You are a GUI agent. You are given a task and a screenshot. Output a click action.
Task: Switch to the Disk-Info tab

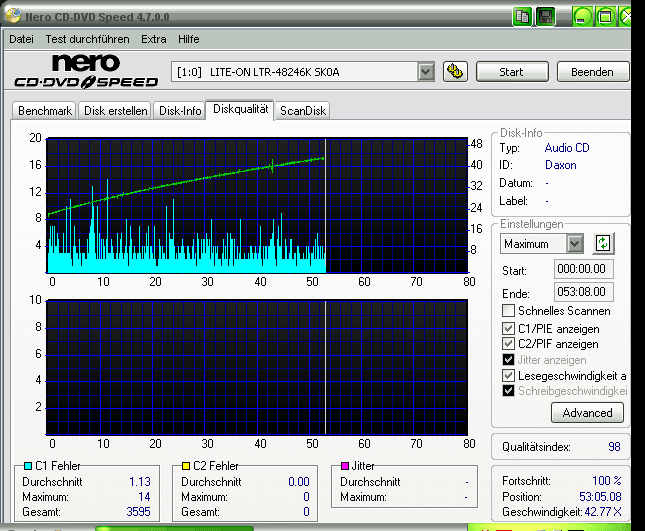pos(180,111)
